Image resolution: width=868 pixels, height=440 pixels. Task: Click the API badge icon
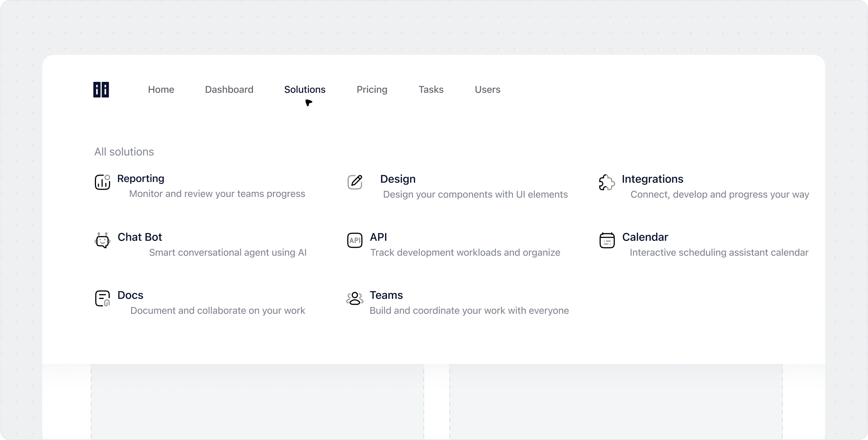[x=355, y=240]
